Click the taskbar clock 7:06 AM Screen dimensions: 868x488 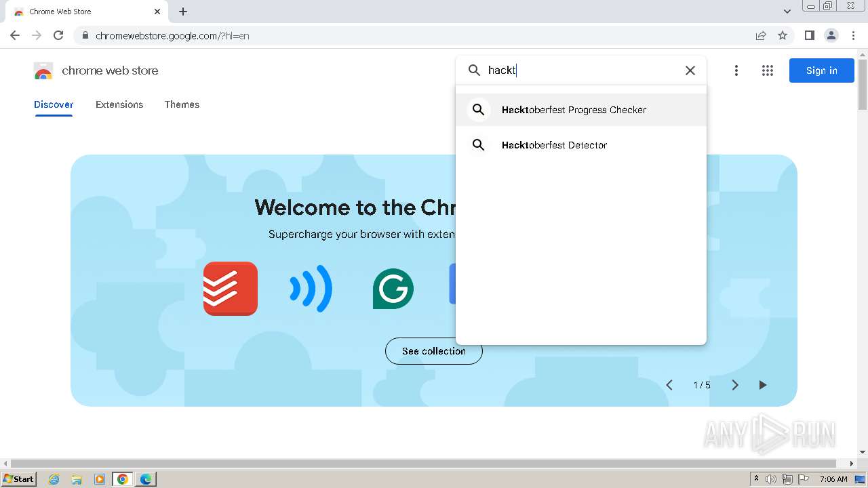pyautogui.click(x=833, y=479)
